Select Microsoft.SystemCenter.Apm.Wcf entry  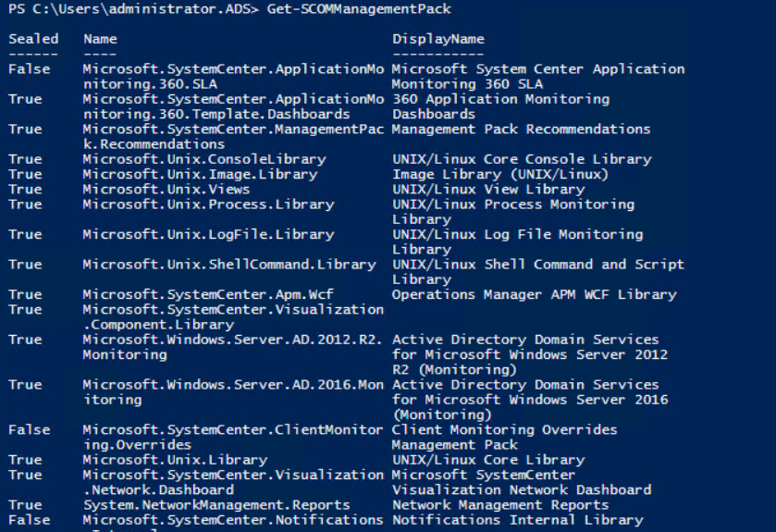208,294
